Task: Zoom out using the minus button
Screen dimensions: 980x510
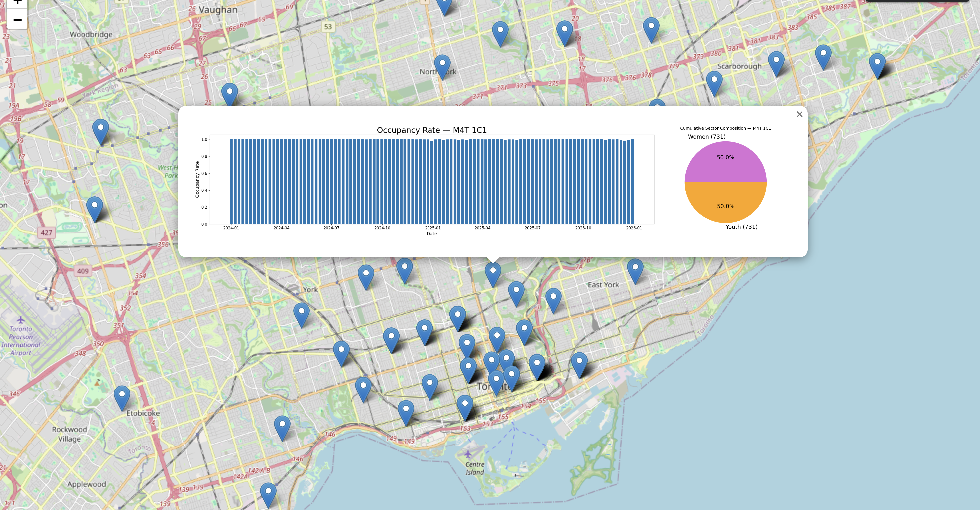Action: coord(17,20)
